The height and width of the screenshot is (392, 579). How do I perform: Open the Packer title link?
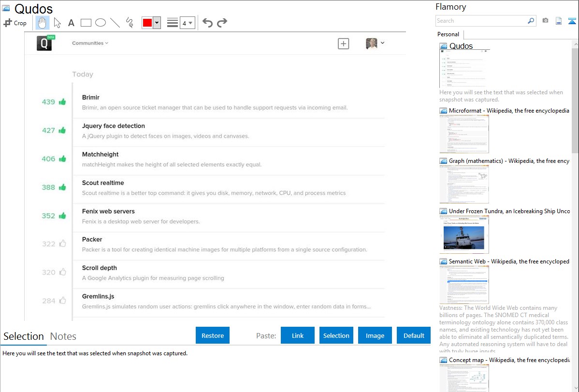point(92,239)
